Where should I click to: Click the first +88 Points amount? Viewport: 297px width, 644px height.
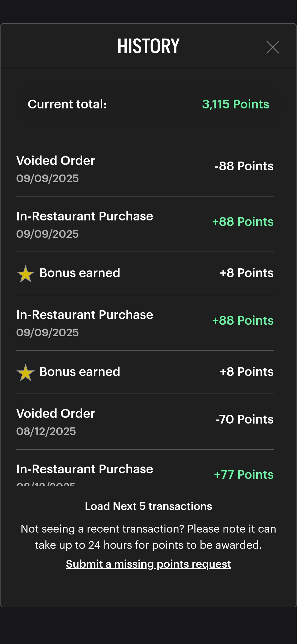point(243,222)
